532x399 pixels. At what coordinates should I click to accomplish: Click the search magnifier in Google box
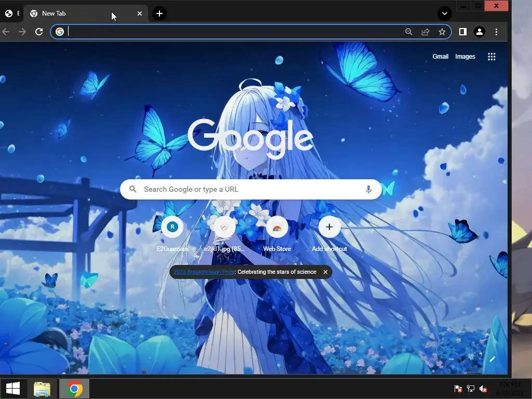coord(133,189)
